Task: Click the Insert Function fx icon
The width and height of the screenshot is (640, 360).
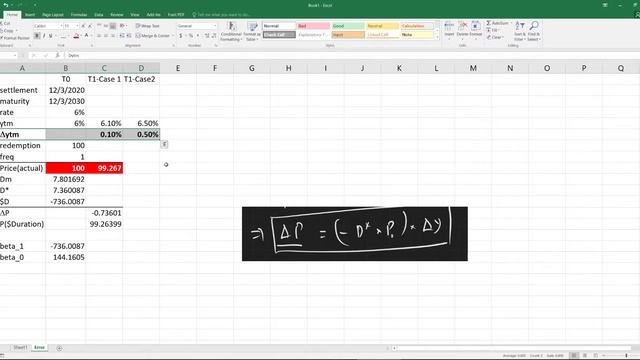Action: [58, 55]
